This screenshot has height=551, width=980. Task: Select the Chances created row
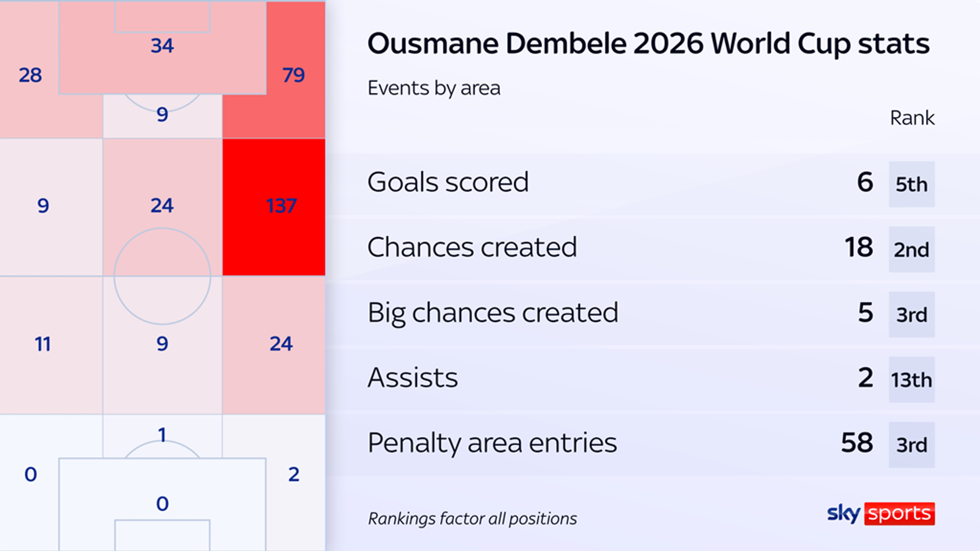tap(653, 249)
